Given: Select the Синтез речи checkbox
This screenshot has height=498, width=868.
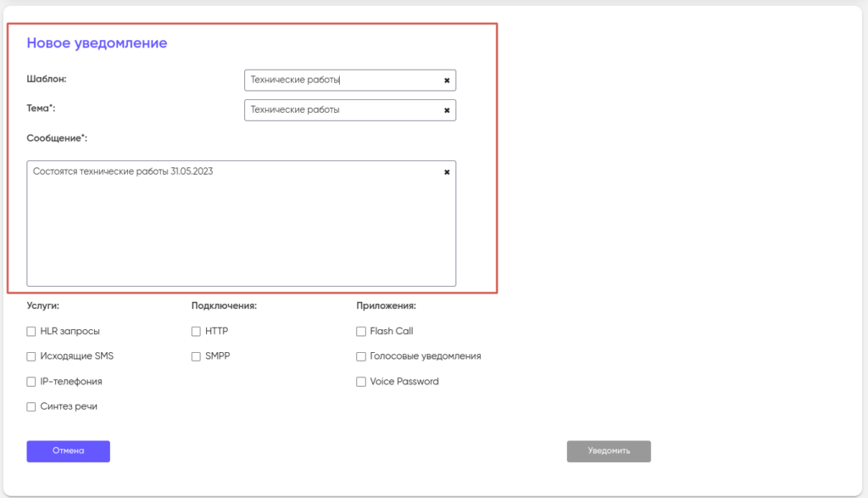Looking at the screenshot, I should coord(31,406).
